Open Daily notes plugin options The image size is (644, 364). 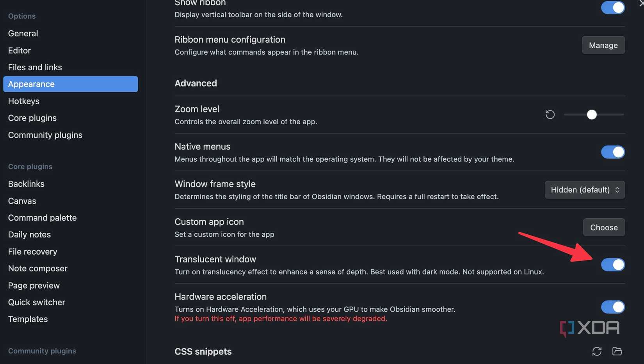(29, 234)
